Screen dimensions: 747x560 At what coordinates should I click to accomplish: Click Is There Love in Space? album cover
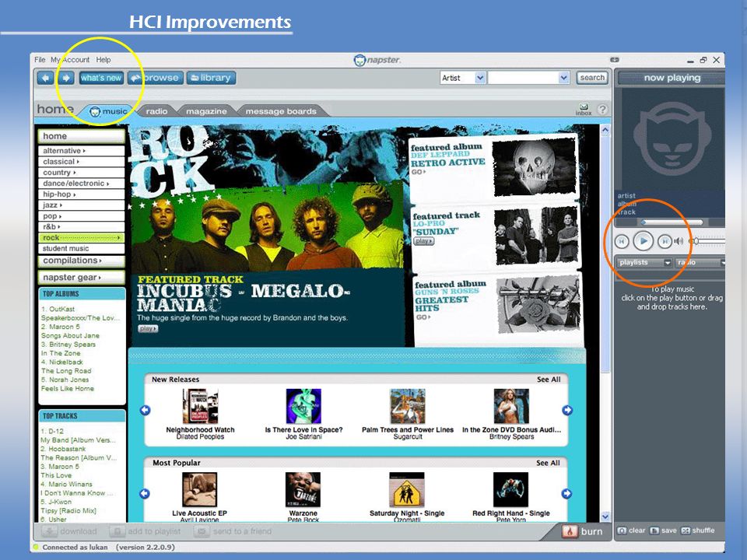303,406
